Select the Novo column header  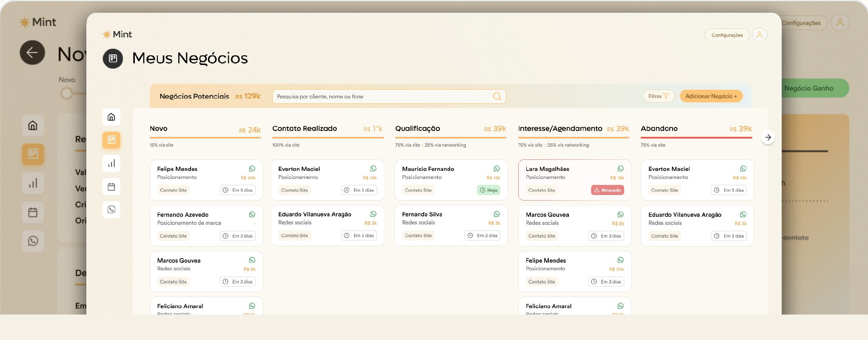click(158, 128)
